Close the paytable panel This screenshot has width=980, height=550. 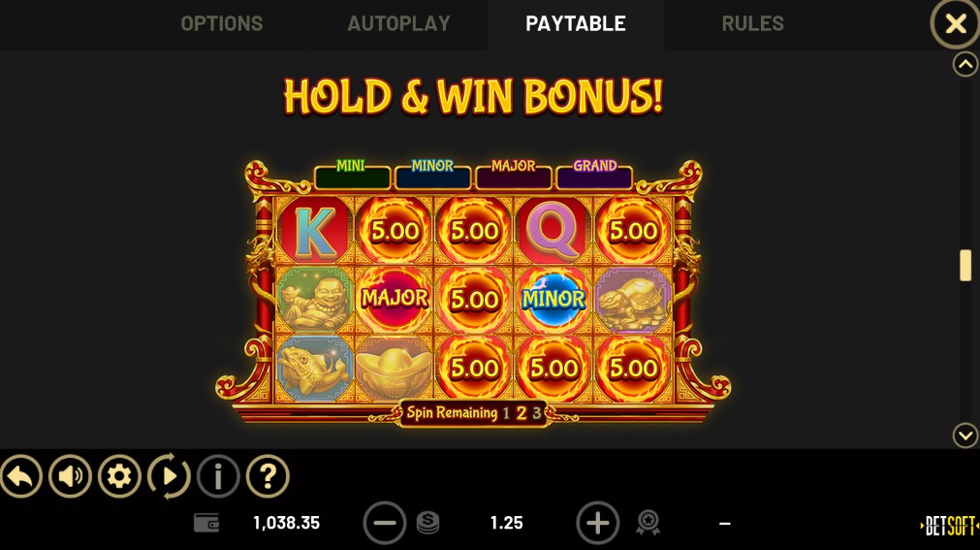pos(955,24)
